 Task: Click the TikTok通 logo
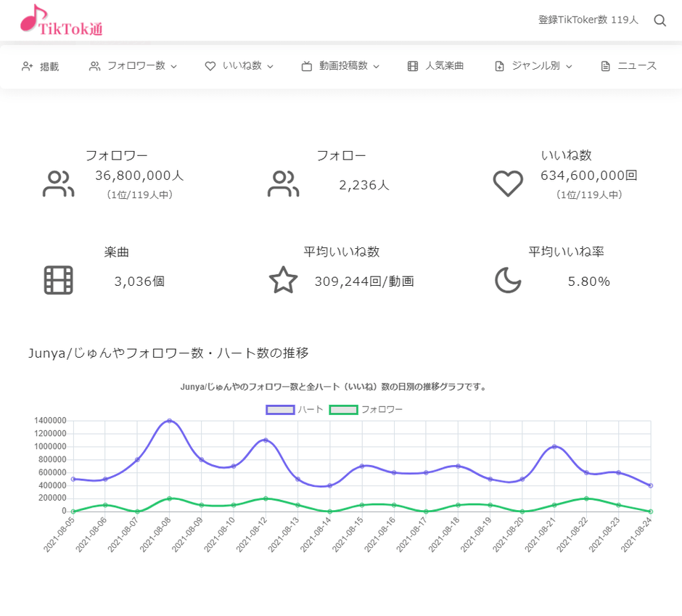[62, 20]
